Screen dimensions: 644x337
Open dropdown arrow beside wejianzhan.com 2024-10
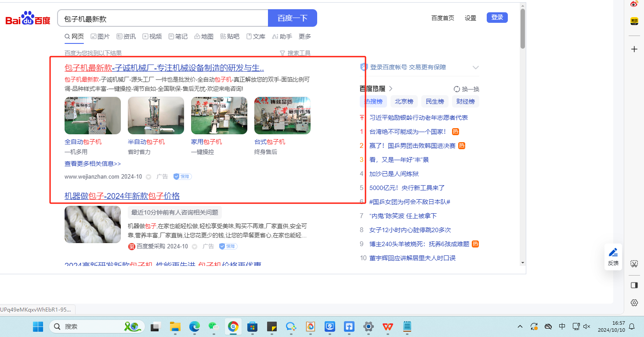coord(148,177)
